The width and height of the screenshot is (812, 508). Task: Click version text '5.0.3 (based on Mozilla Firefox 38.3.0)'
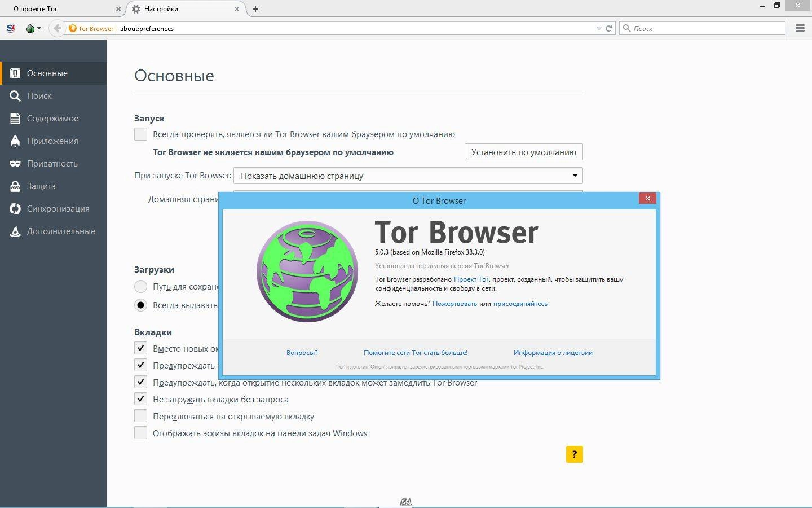point(430,252)
